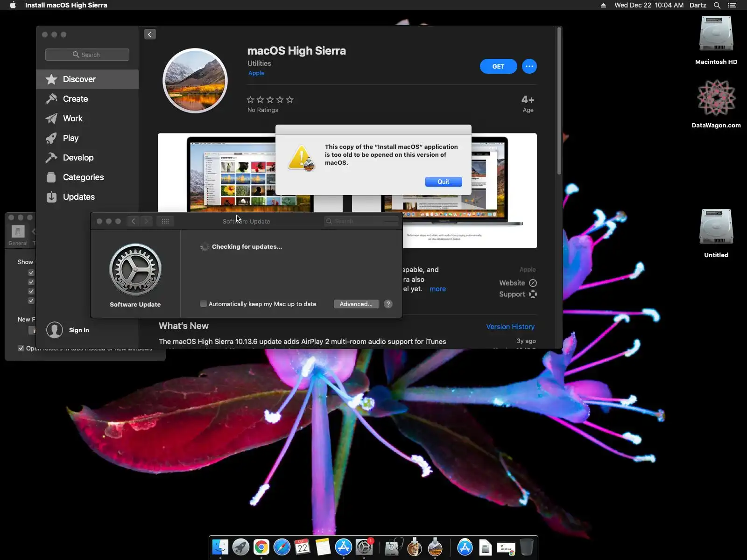
Task: Open Notification Center from the menu bar
Action: click(x=732, y=5)
